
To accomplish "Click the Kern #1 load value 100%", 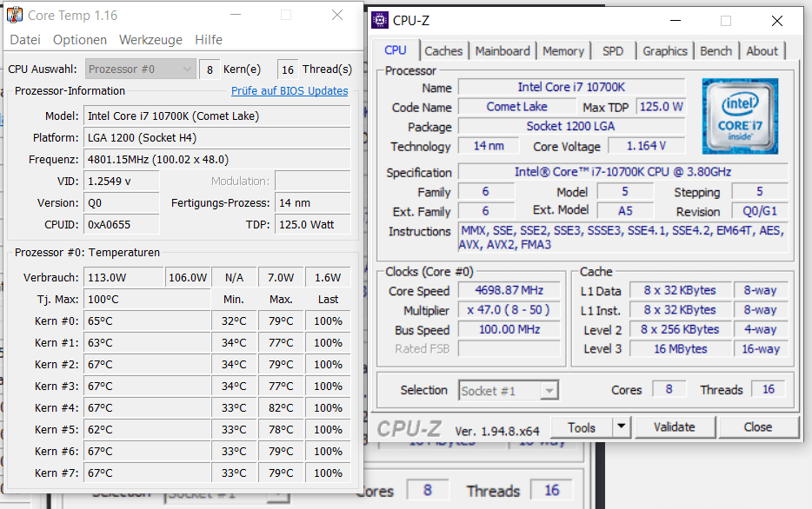I will pyautogui.click(x=328, y=342).
